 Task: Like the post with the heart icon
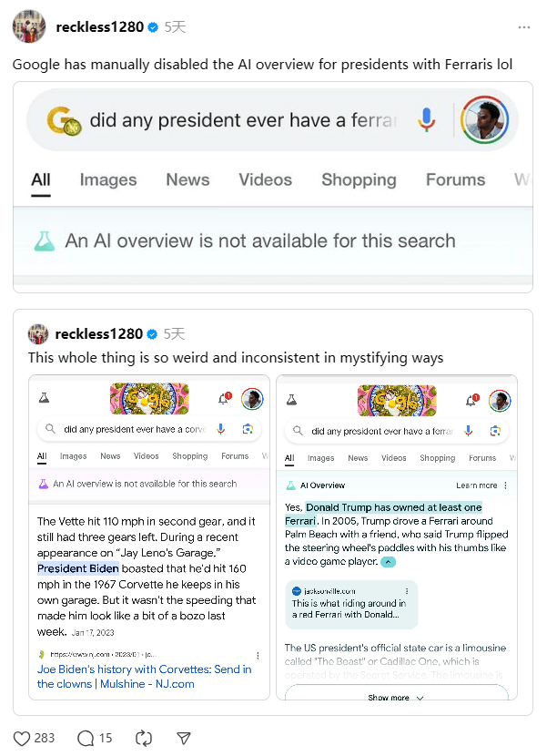tap(21, 738)
